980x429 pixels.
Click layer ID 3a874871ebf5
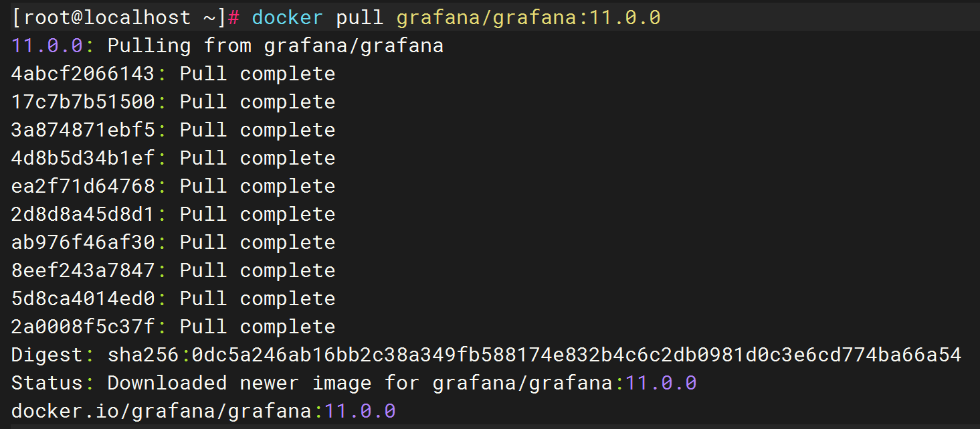pyautogui.click(x=83, y=130)
